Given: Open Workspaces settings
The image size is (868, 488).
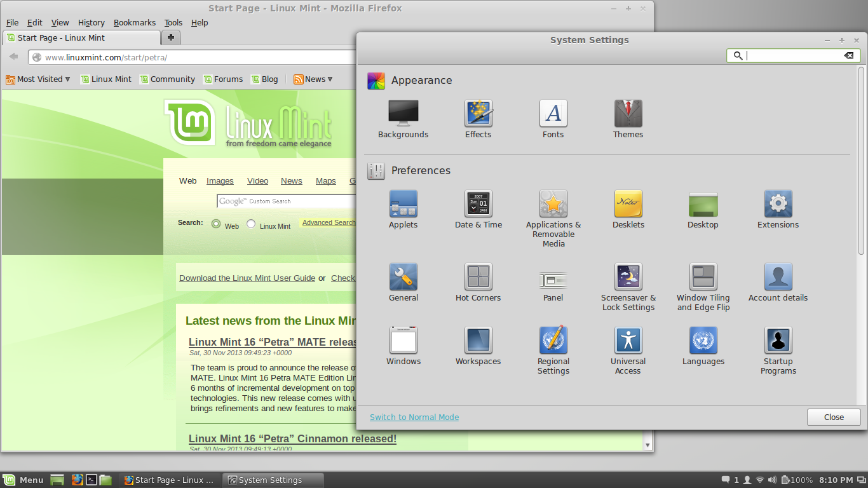Looking at the screenshot, I should [x=478, y=346].
